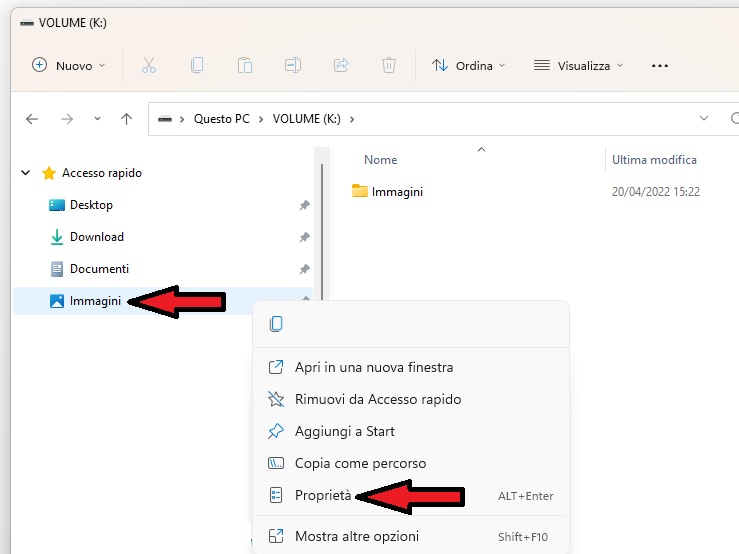739x554 pixels.
Task: Select Accesso rapido in the sidebar
Action: [x=102, y=173]
